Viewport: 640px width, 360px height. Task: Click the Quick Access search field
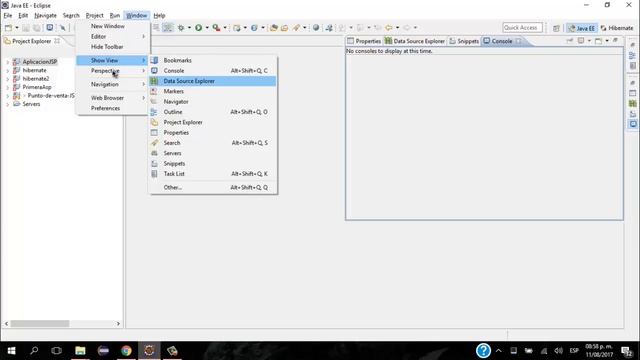click(x=522, y=28)
